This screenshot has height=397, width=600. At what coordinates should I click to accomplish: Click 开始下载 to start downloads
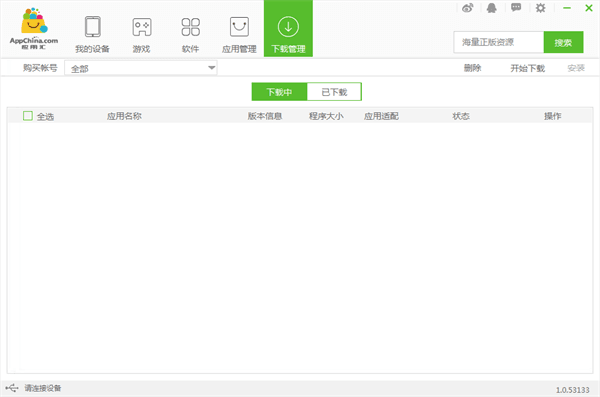[x=527, y=68]
